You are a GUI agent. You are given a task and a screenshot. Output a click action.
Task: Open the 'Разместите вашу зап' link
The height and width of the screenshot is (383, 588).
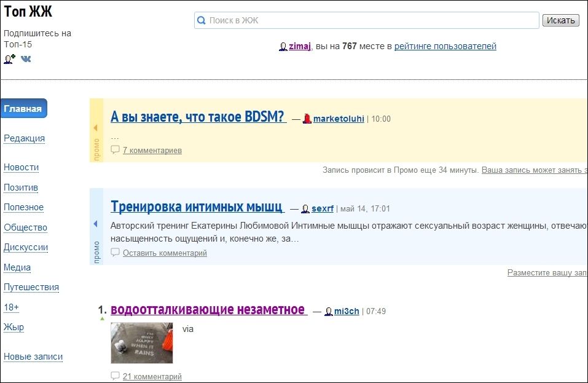coord(547,273)
